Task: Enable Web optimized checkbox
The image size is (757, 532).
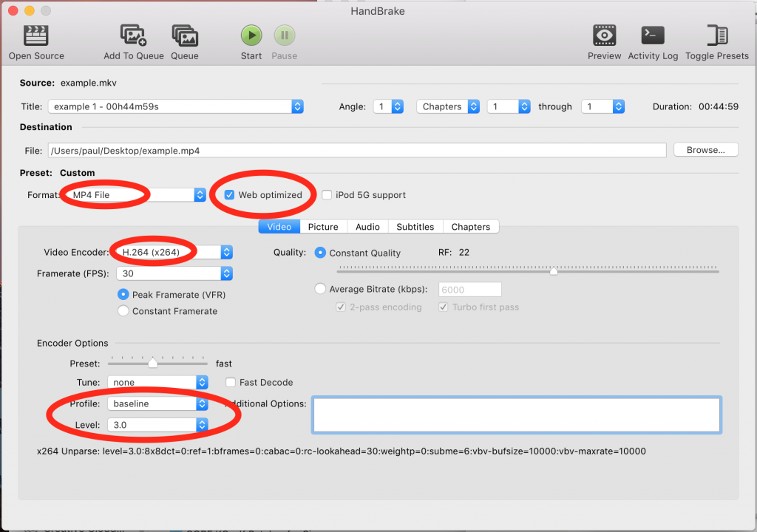Action: pos(230,195)
